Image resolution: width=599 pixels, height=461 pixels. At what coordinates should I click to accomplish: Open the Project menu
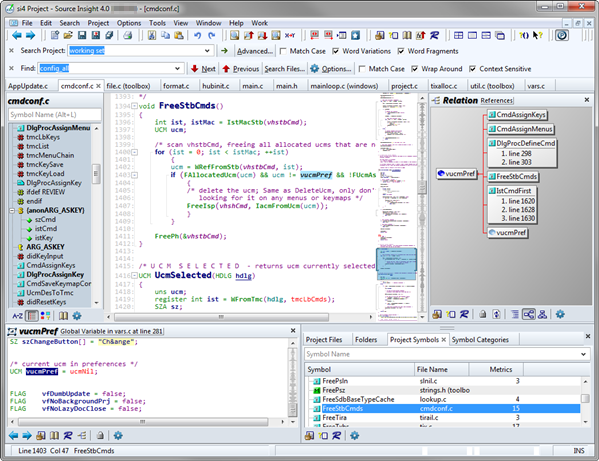[x=98, y=23]
